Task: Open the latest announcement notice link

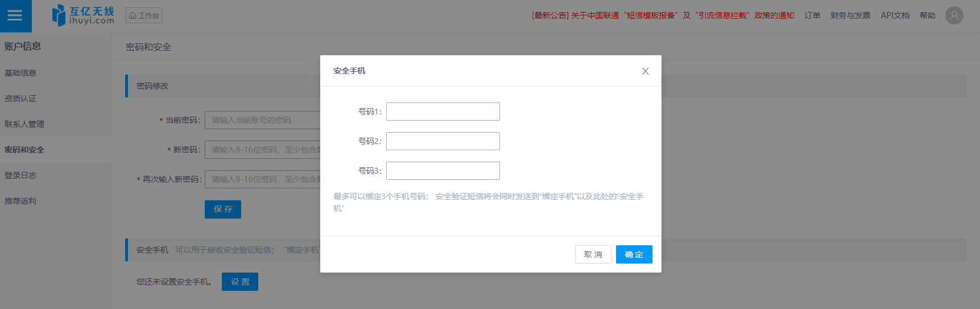Action: [x=663, y=16]
